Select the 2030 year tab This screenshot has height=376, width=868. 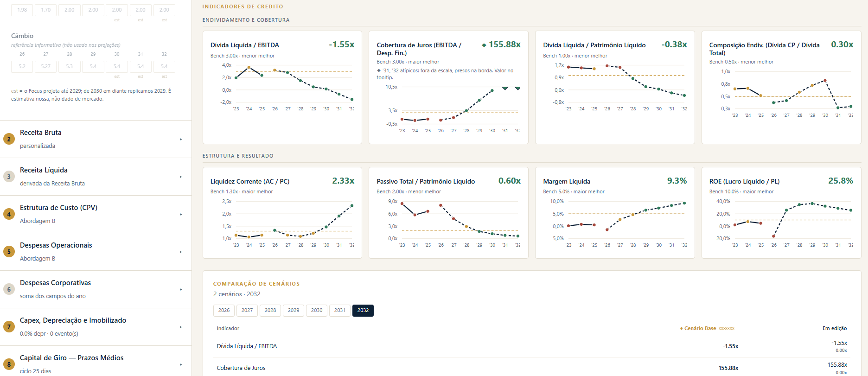pos(317,311)
